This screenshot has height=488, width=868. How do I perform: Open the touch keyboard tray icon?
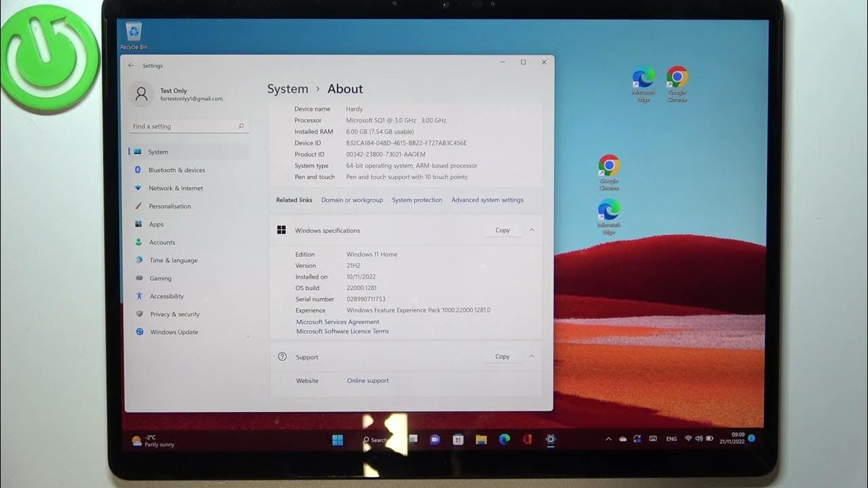(653, 439)
